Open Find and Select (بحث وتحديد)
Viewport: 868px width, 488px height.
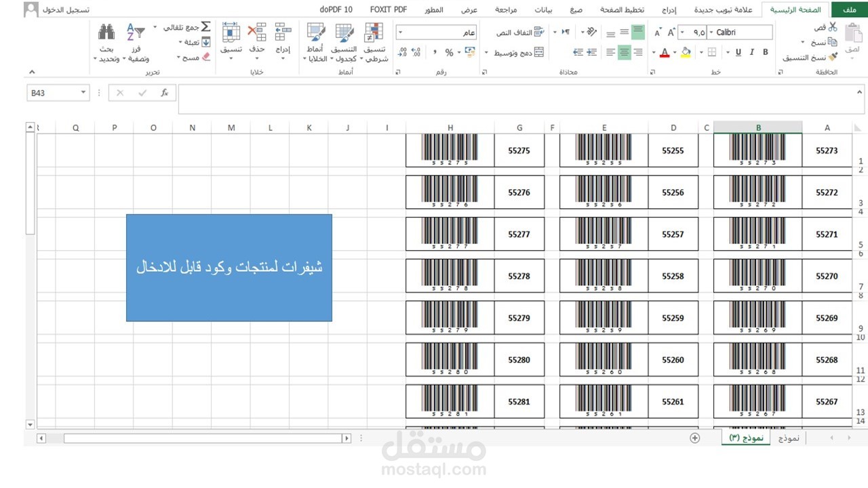pos(106,43)
